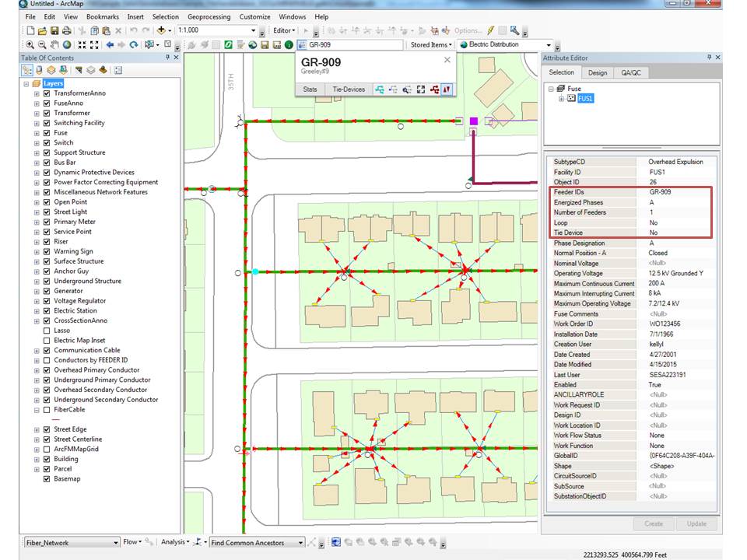Image resolution: width=747 pixels, height=560 pixels.
Task: Switch to the Design tab in Attribute Editor
Action: tap(599, 72)
